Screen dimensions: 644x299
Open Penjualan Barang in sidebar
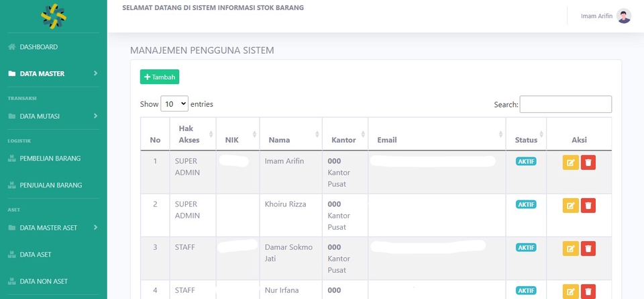click(50, 185)
